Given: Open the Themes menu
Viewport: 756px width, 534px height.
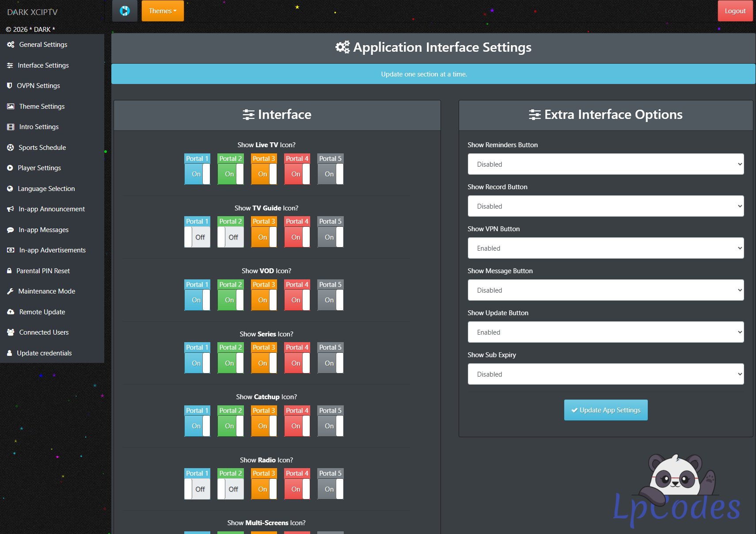Looking at the screenshot, I should click(x=163, y=11).
